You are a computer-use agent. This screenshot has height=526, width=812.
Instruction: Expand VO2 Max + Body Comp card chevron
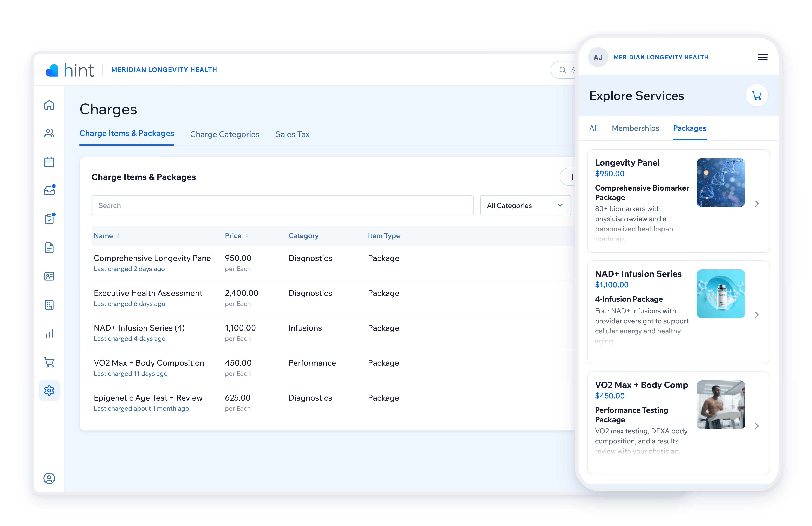click(x=757, y=426)
